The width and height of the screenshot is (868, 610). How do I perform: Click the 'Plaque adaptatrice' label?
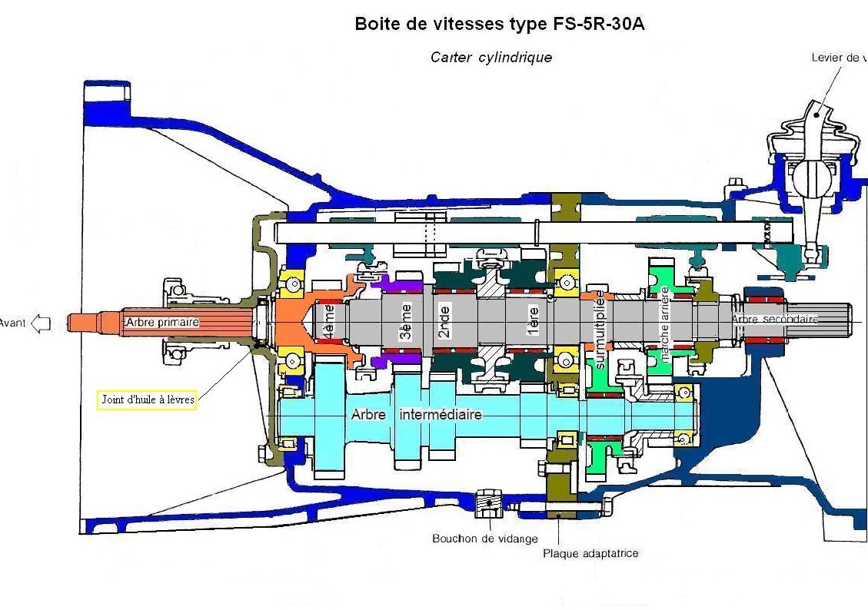click(x=590, y=553)
